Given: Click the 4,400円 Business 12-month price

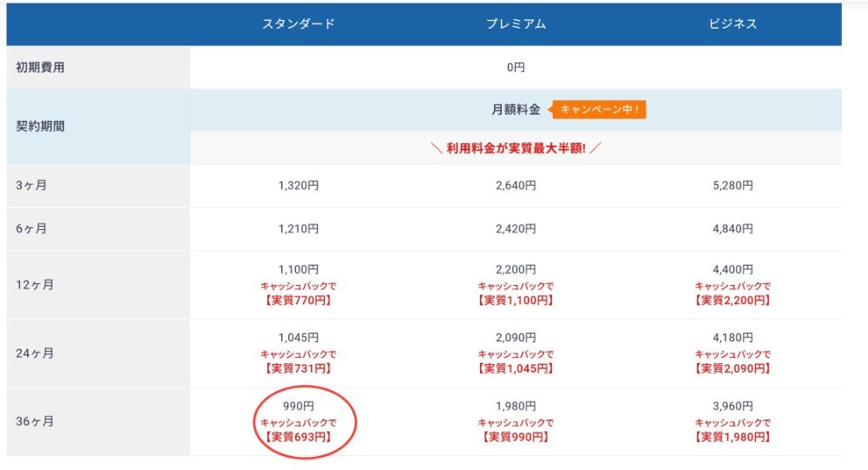Looking at the screenshot, I should tap(733, 269).
